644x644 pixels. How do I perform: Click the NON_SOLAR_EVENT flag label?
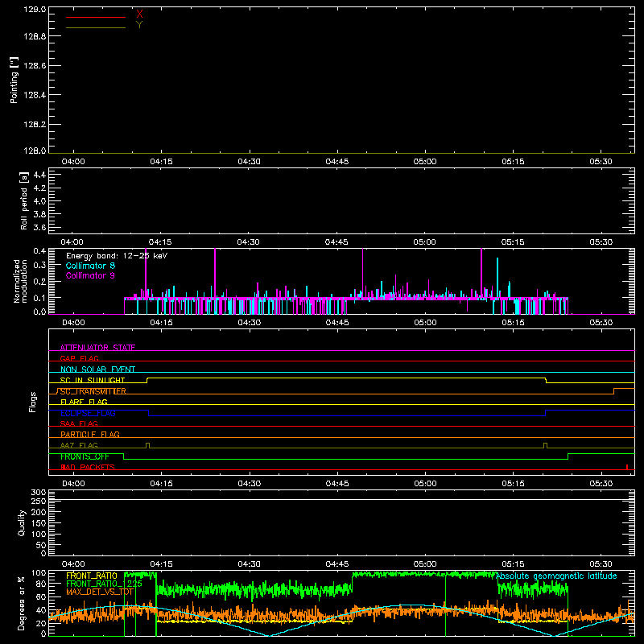pyautogui.click(x=97, y=369)
